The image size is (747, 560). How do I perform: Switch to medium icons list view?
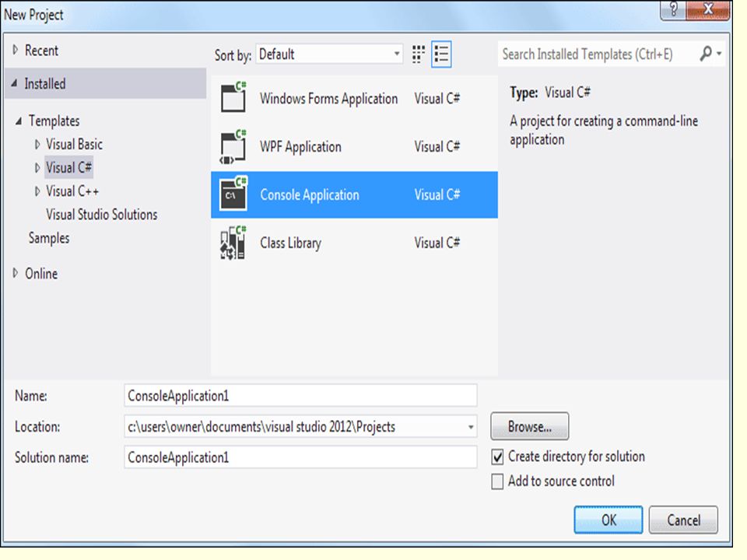click(x=441, y=54)
